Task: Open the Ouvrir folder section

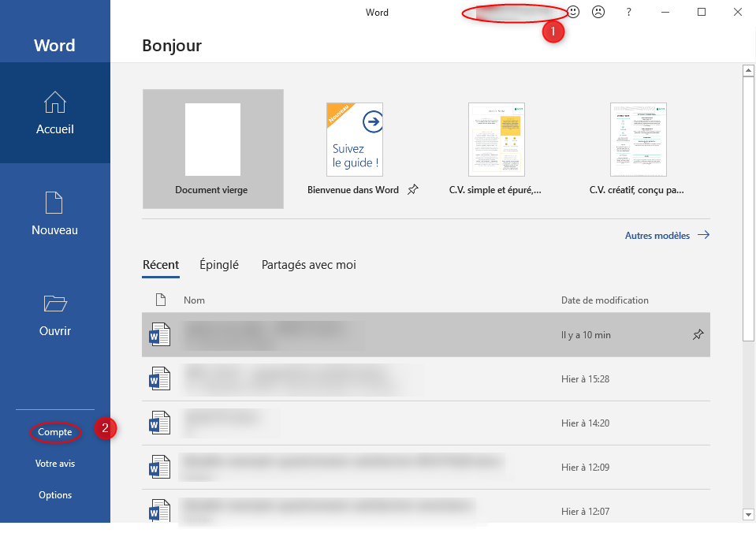Action: 55,315
